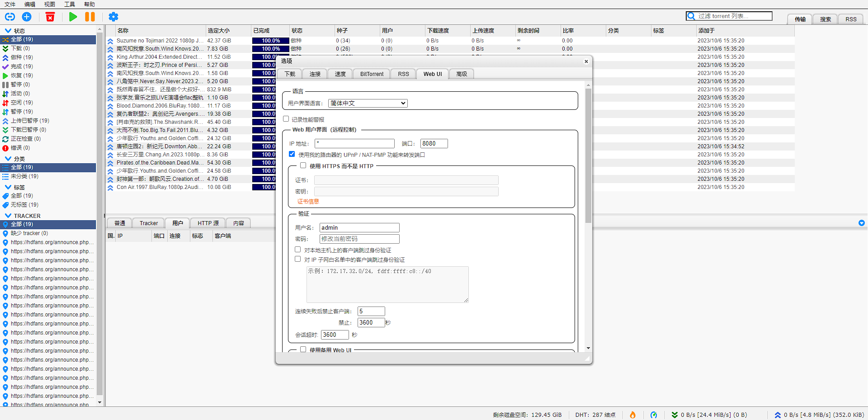Switch to the 高级 tab in options

click(x=462, y=74)
